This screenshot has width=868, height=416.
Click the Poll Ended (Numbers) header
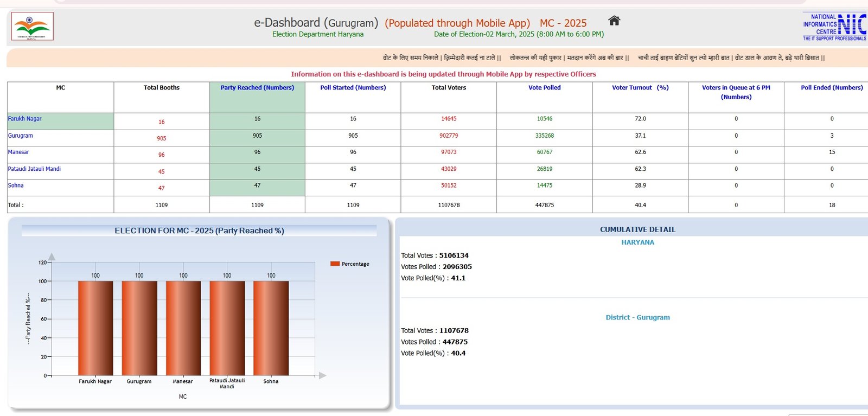(x=831, y=88)
